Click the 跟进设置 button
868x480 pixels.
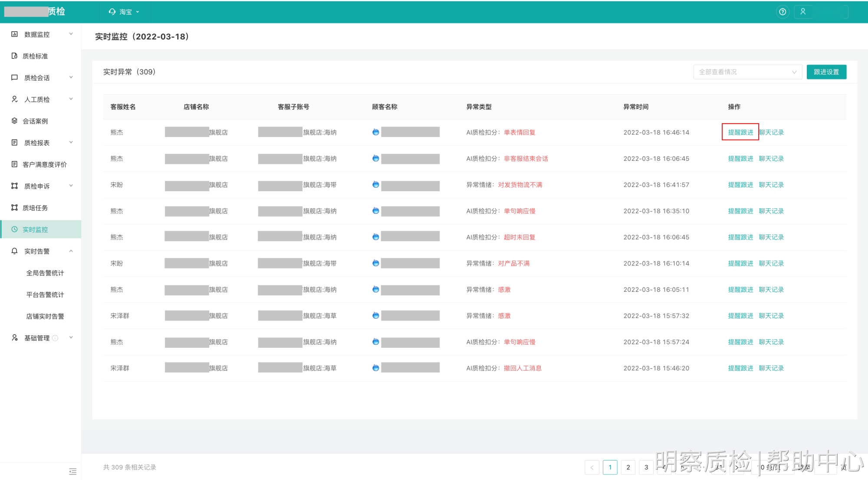(x=826, y=72)
